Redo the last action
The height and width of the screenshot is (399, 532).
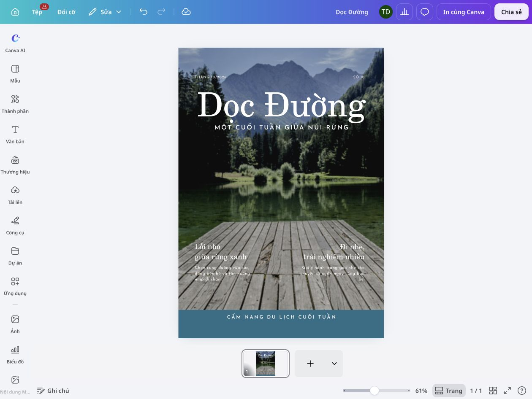(161, 12)
